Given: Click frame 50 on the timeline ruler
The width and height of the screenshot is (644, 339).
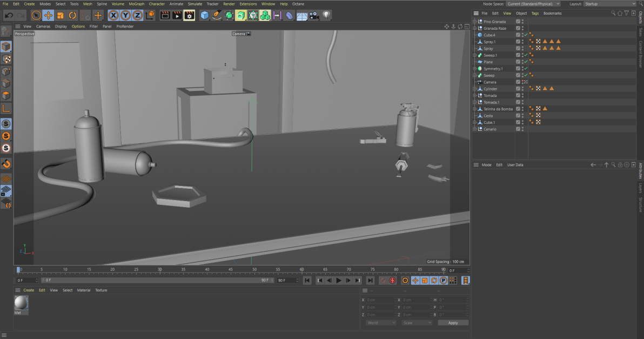Looking at the screenshot, I should point(254,269).
